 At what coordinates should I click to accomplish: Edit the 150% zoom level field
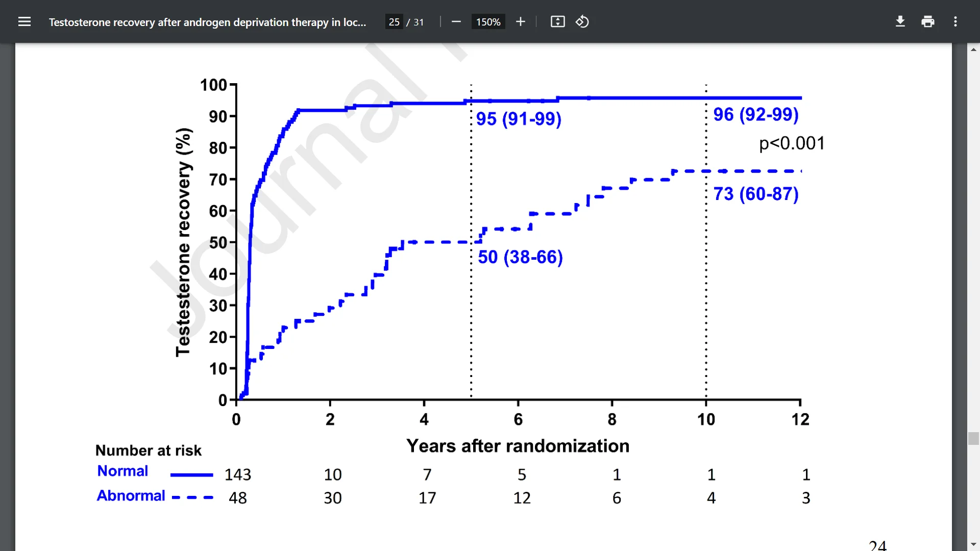click(x=488, y=22)
